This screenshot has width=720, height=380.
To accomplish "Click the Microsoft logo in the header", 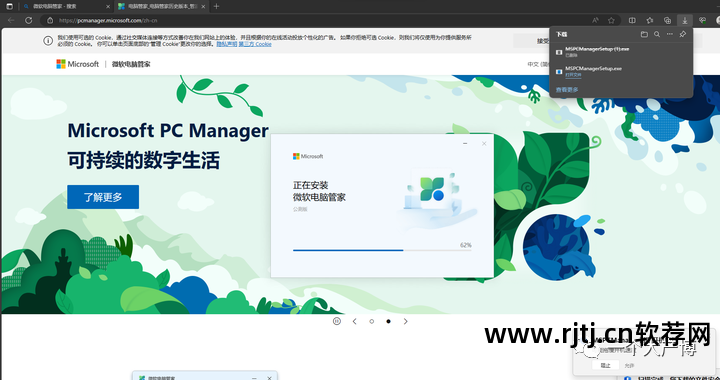I will tap(77, 64).
